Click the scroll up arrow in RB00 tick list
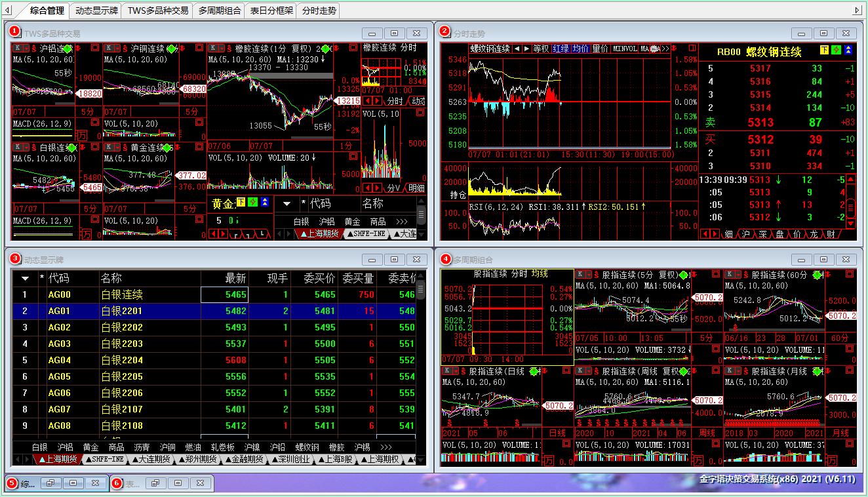 850,179
